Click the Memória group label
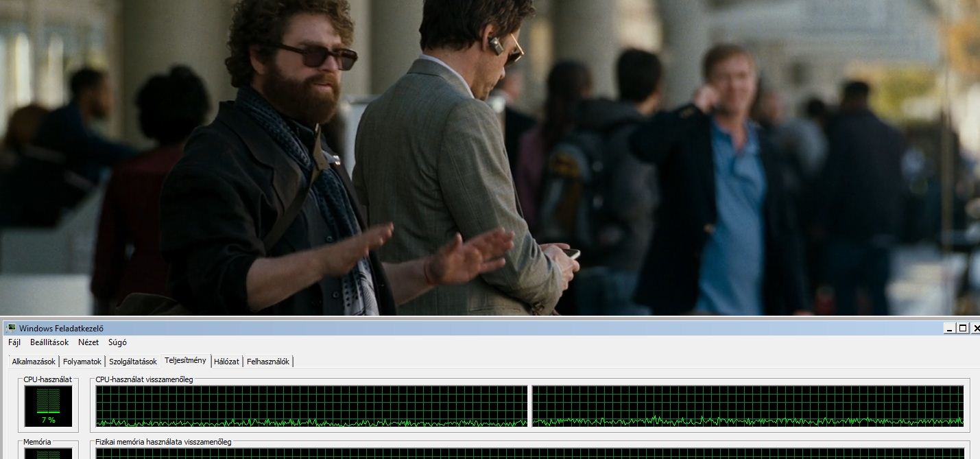Image resolution: width=980 pixels, height=459 pixels. click(37, 442)
